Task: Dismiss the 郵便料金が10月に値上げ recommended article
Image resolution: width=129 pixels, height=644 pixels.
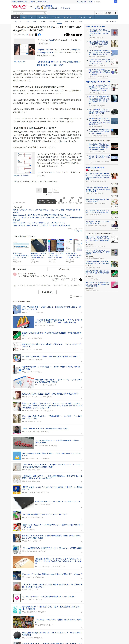Action: (81, 387)
